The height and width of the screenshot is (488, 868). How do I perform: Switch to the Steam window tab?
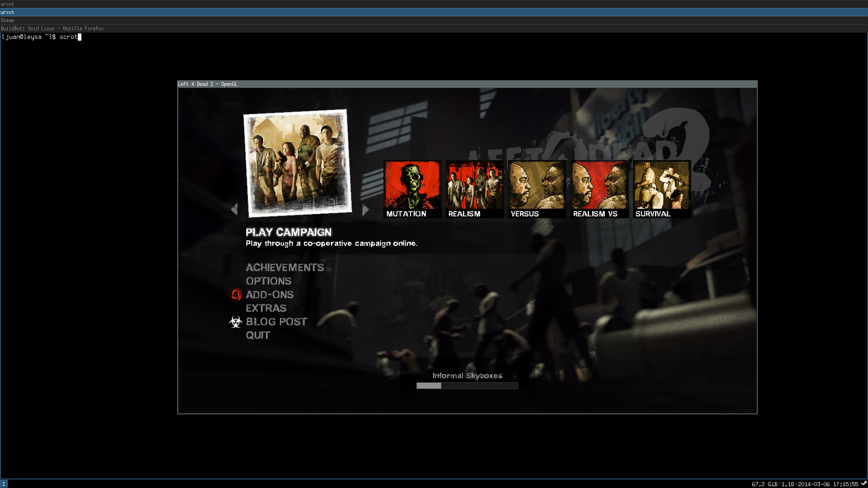click(7, 20)
